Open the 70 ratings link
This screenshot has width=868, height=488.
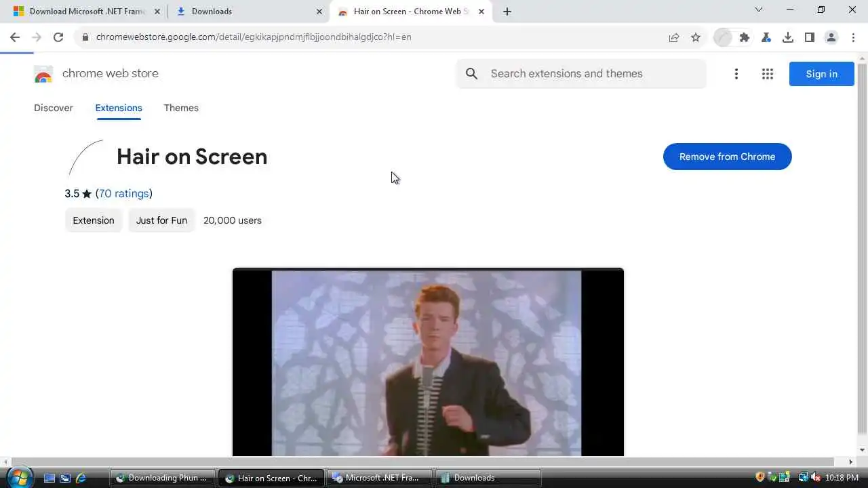(123, 194)
